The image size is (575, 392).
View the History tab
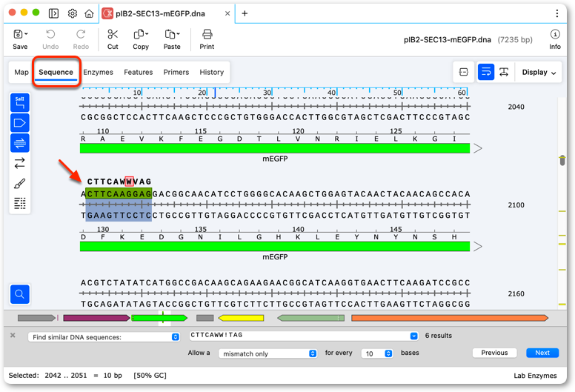coord(212,72)
